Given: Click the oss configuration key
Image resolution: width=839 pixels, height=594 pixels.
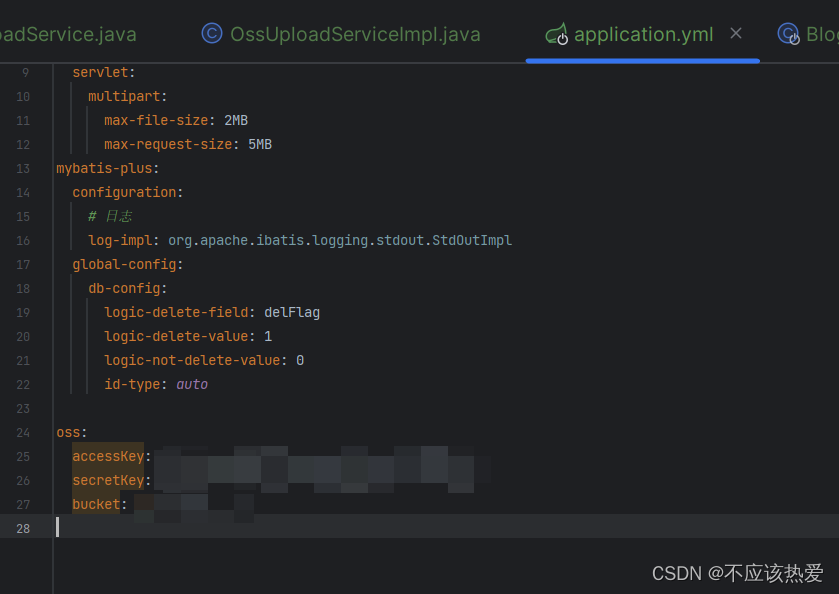Looking at the screenshot, I should point(65,432).
